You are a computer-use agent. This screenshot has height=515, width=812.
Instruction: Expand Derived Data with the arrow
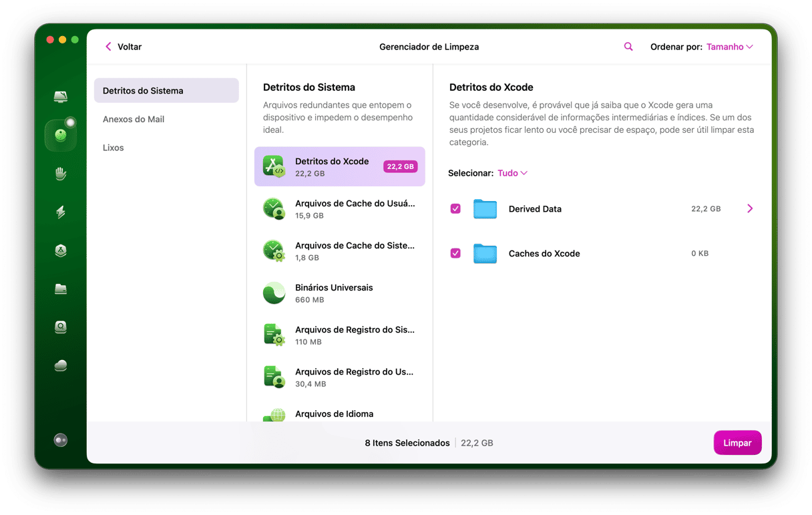click(x=750, y=209)
